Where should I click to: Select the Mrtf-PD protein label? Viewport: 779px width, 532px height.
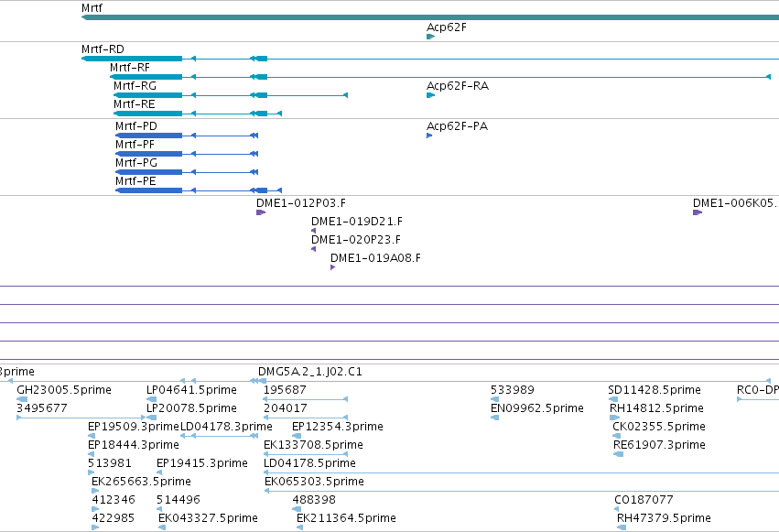click(136, 126)
